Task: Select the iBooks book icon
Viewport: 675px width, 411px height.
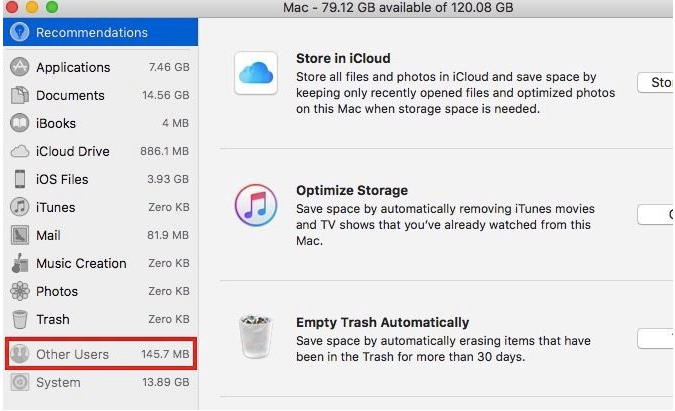Action: [x=19, y=123]
